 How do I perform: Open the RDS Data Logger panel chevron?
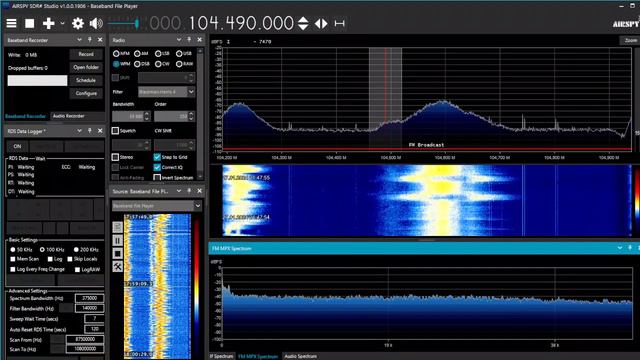pyautogui.click(x=79, y=131)
